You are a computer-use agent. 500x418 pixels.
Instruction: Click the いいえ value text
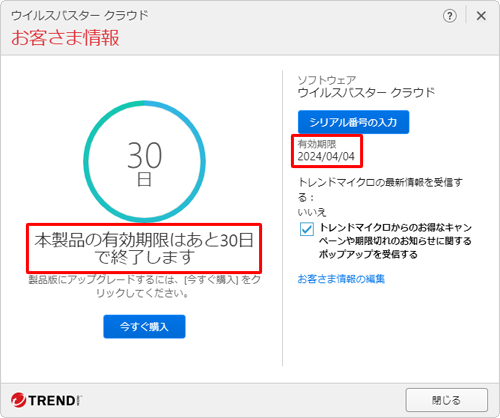pos(312,212)
